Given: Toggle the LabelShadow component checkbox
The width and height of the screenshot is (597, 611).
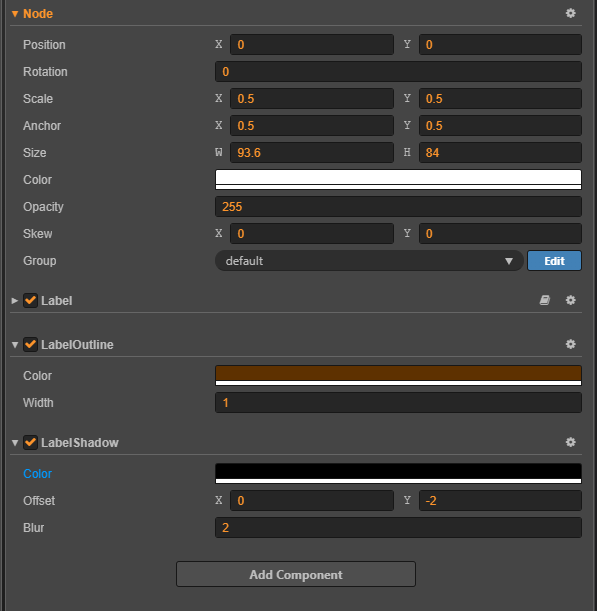Looking at the screenshot, I should pos(30,443).
